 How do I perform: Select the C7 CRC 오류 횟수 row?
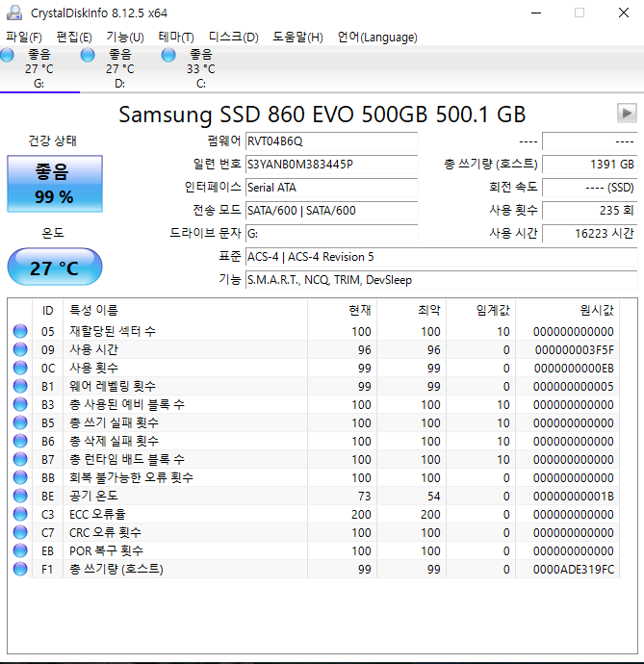point(314,532)
